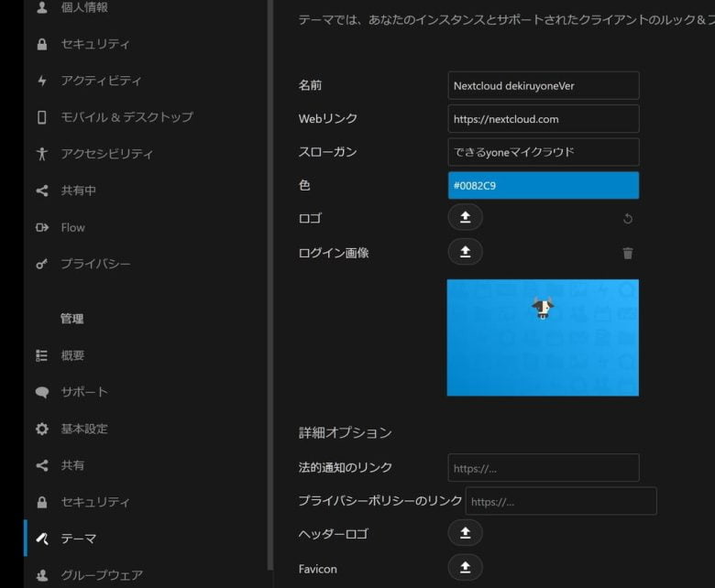Click the テーマ paintbrush icon

42,539
